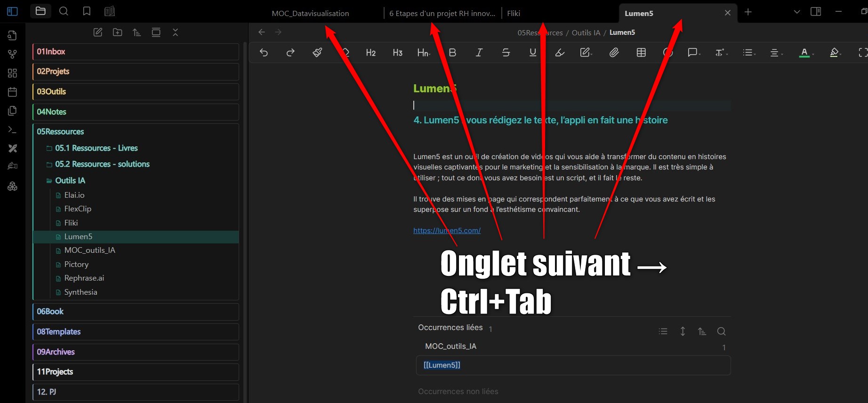Switch to 6 Etapes d'un projet RH tab
Screen dimensions: 868x403
(442, 13)
